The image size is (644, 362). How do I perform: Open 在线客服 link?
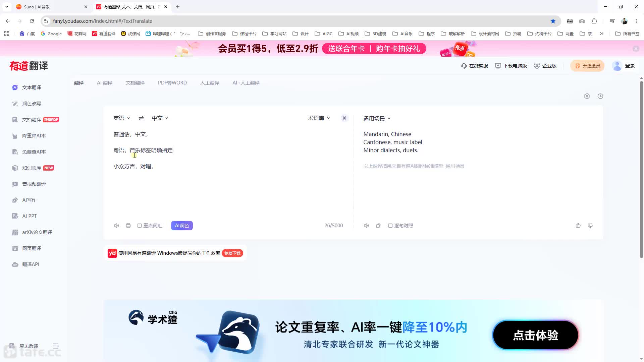[475, 66]
